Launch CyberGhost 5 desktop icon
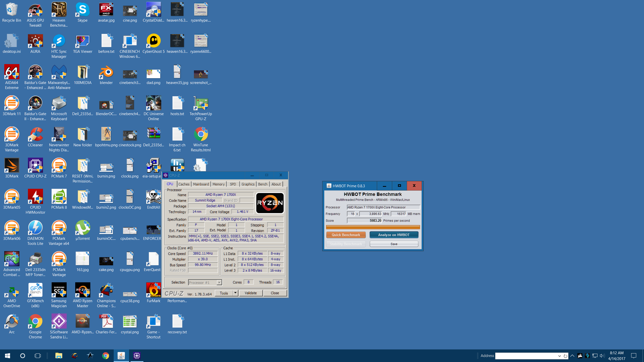 point(153,44)
